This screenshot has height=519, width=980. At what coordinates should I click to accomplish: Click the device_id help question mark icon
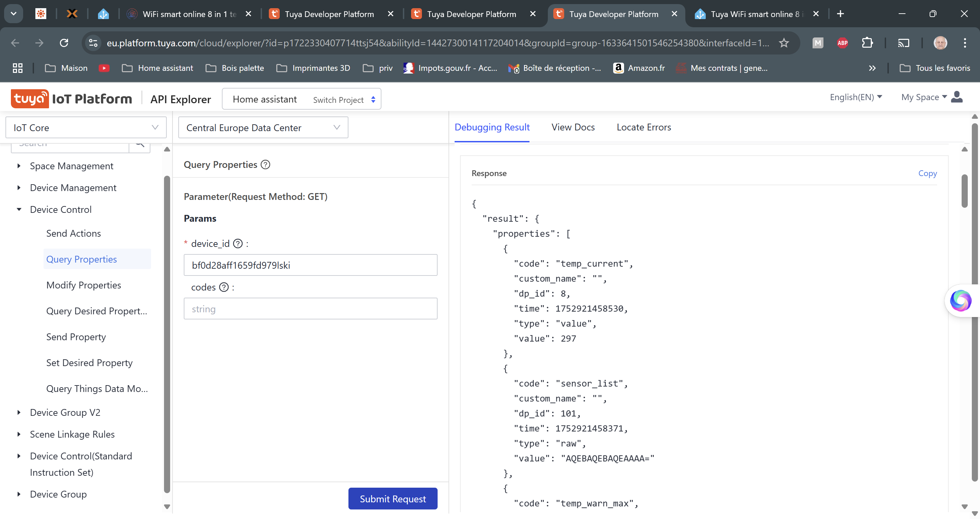point(238,244)
